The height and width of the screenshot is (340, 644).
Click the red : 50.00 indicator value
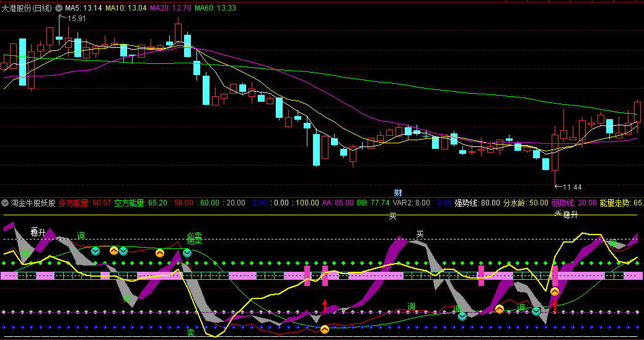182,203
